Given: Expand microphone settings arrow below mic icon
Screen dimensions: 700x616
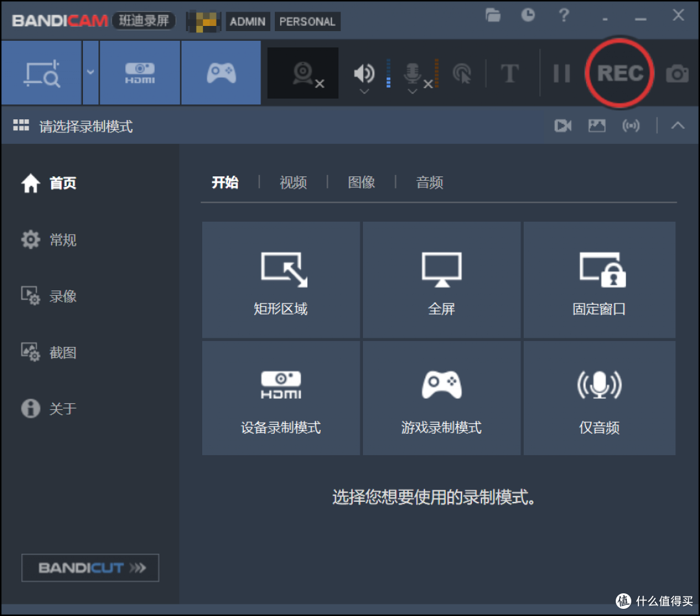Looking at the screenshot, I should (x=412, y=91).
